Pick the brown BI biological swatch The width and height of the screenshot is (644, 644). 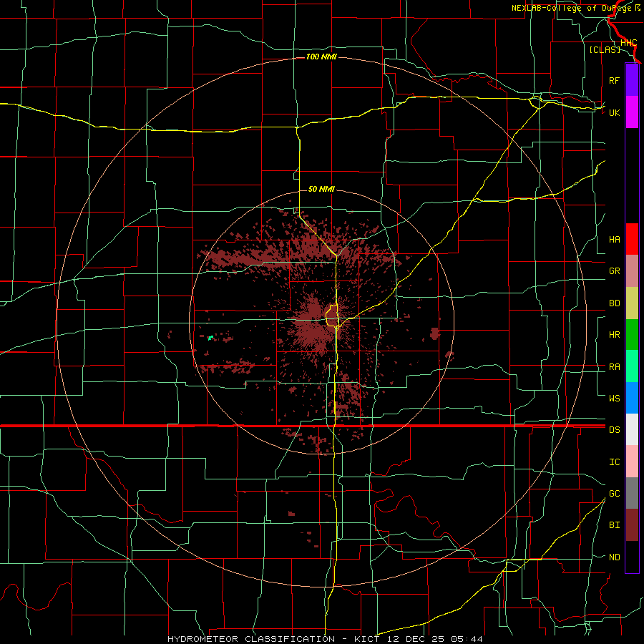(632, 525)
